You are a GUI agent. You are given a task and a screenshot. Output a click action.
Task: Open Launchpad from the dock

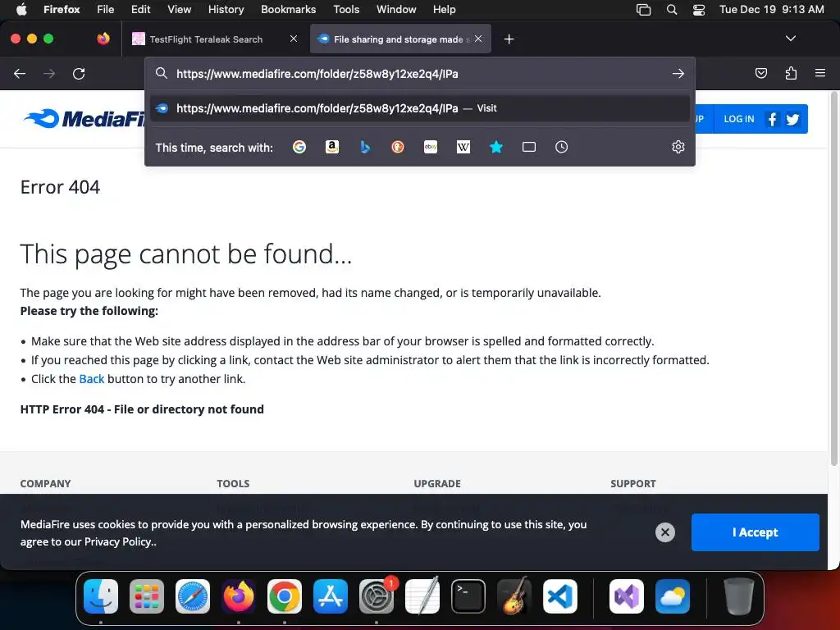click(147, 596)
